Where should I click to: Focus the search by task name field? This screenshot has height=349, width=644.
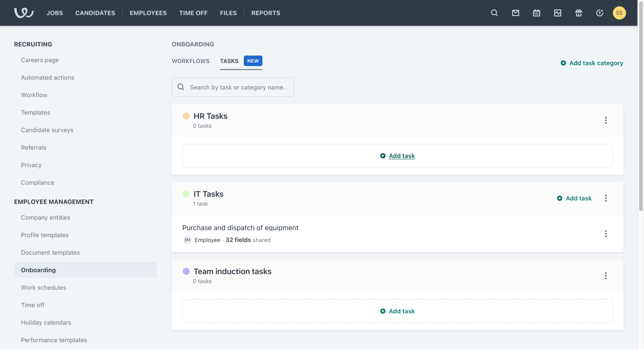point(238,87)
